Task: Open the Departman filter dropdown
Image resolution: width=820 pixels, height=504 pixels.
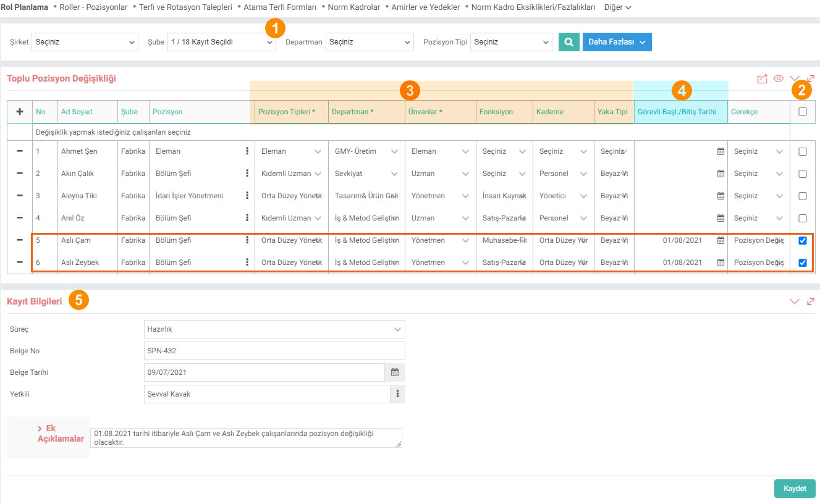Action: (x=370, y=42)
